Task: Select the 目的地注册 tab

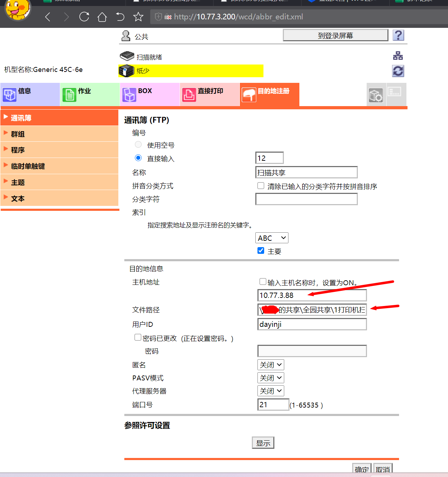Action: pyautogui.click(x=269, y=94)
